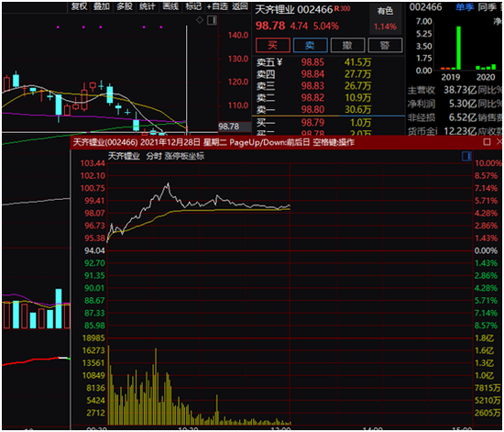Click the 复权 toolbar item
The width and height of the screenshot is (504, 432).
click(79, 6)
